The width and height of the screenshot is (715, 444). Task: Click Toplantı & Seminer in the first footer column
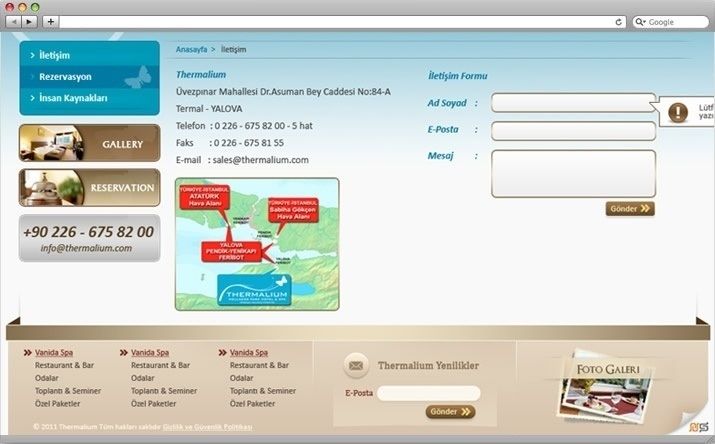tap(68, 391)
